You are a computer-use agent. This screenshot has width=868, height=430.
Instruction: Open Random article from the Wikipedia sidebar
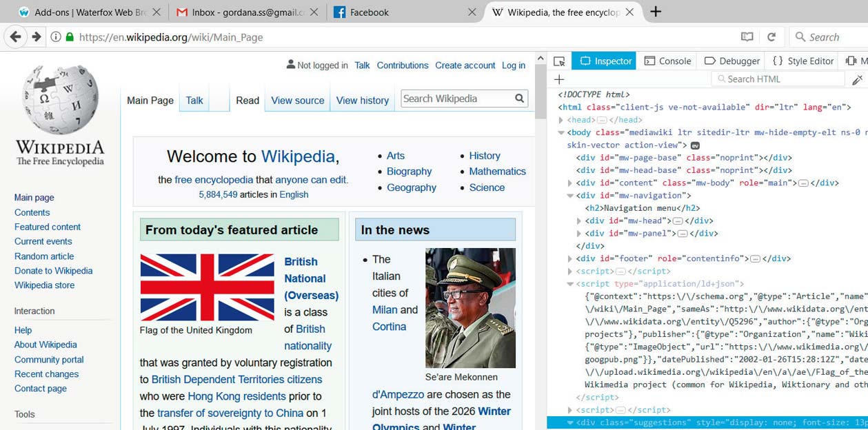coord(44,256)
